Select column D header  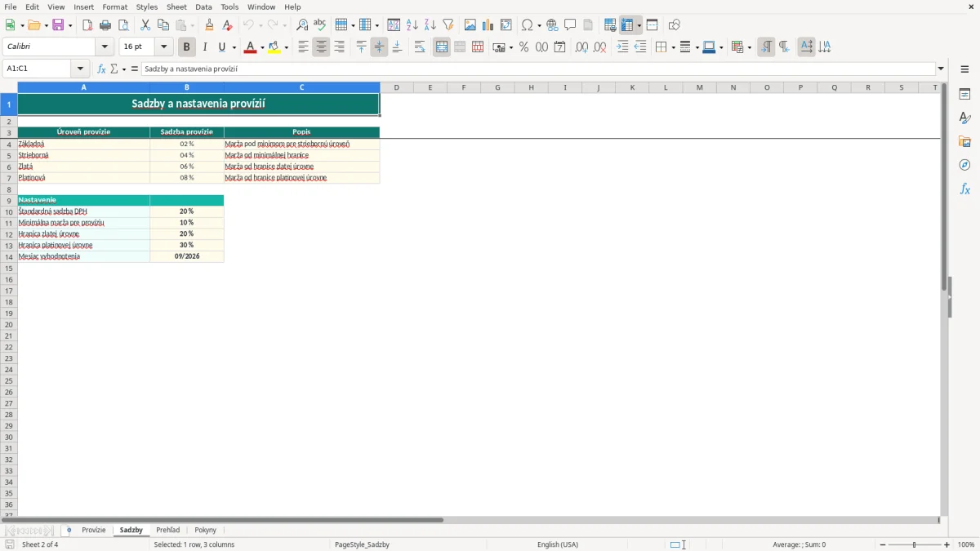(x=397, y=87)
